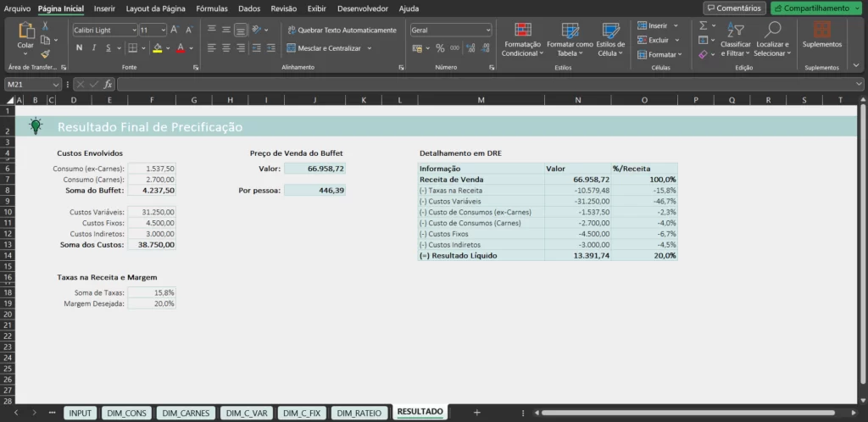This screenshot has width=868, height=422.
Task: Increase indent using the indent icon
Action: (270, 48)
